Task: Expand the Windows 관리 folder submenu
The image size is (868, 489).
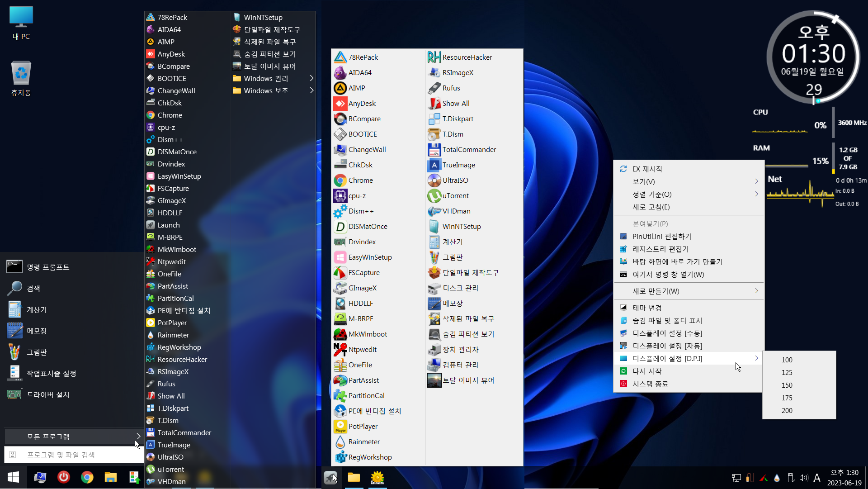Action: tap(274, 78)
